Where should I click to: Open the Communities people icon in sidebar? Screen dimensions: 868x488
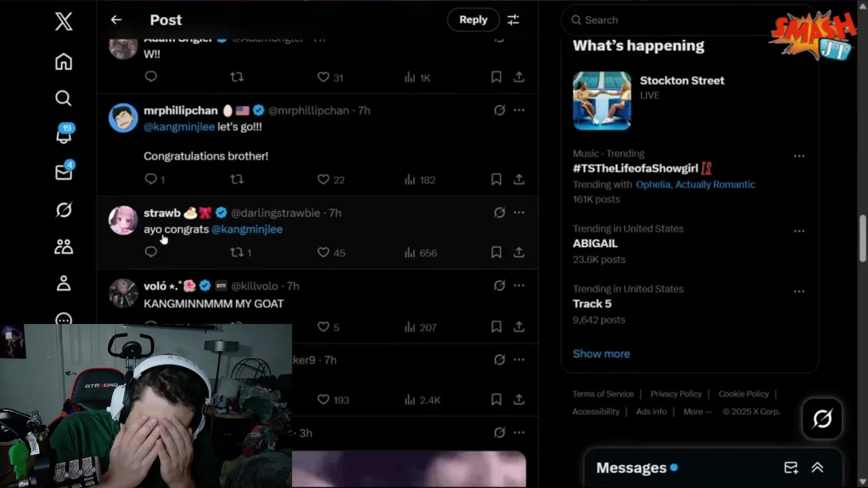point(64,247)
